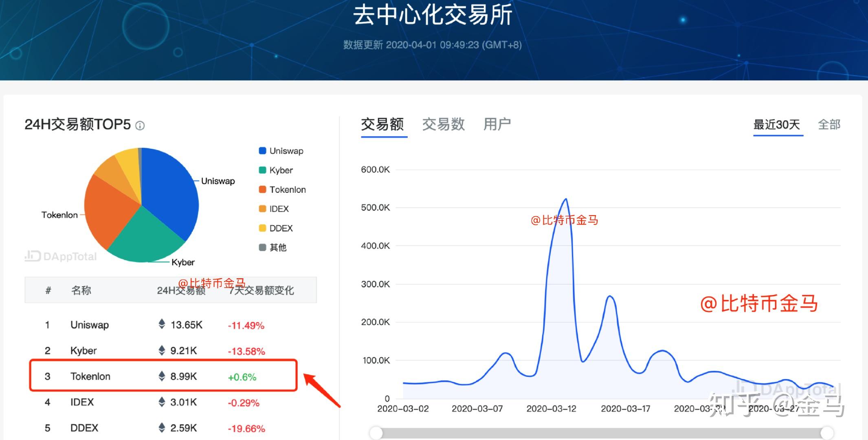
Task: Click the 名称 column header
Action: click(x=81, y=290)
